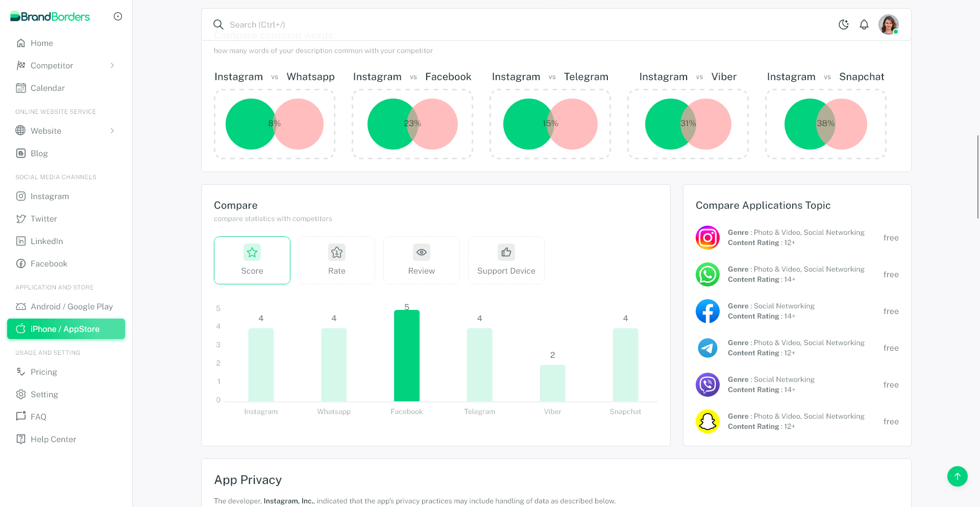Toggle the sidebar pin circle icon
980x507 pixels.
(118, 16)
